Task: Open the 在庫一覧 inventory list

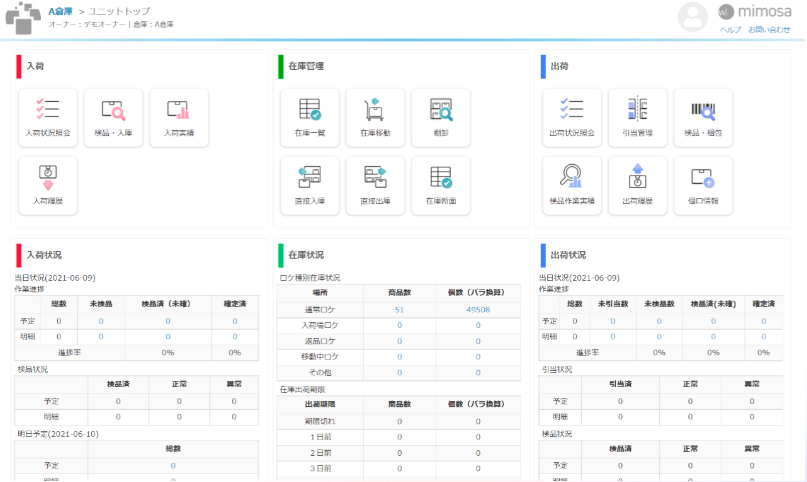Action: pos(310,117)
